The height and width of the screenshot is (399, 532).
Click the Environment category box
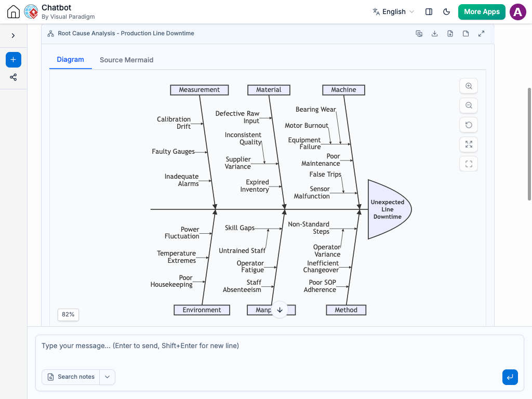coord(202,310)
